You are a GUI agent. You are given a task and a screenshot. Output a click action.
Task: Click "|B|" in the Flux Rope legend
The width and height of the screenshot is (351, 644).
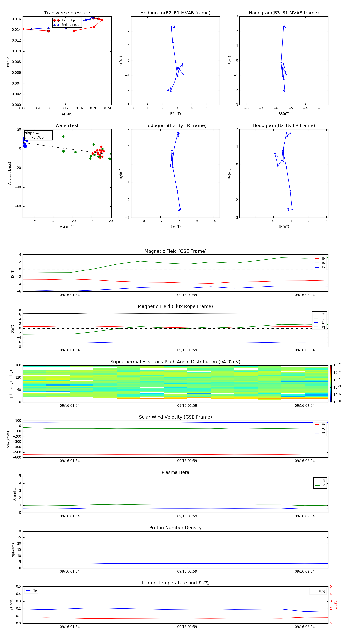click(x=323, y=327)
